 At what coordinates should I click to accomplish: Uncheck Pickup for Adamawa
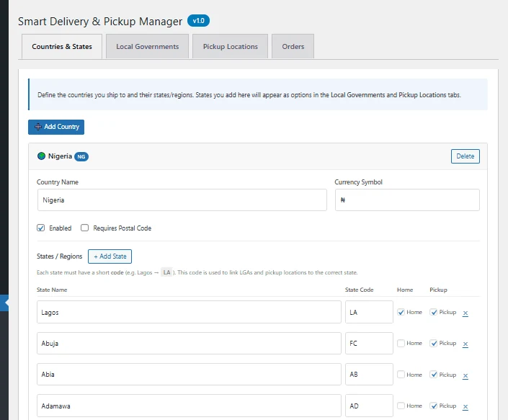pyautogui.click(x=434, y=406)
